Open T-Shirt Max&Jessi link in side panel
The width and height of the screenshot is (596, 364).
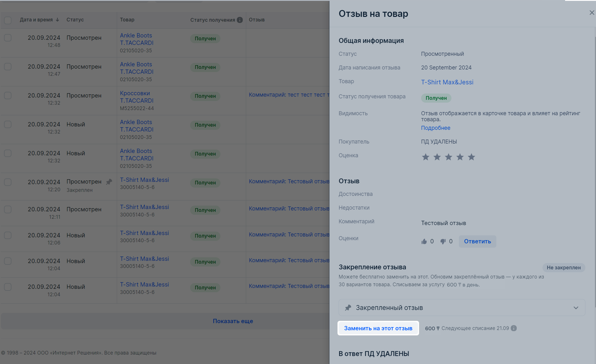click(x=447, y=82)
